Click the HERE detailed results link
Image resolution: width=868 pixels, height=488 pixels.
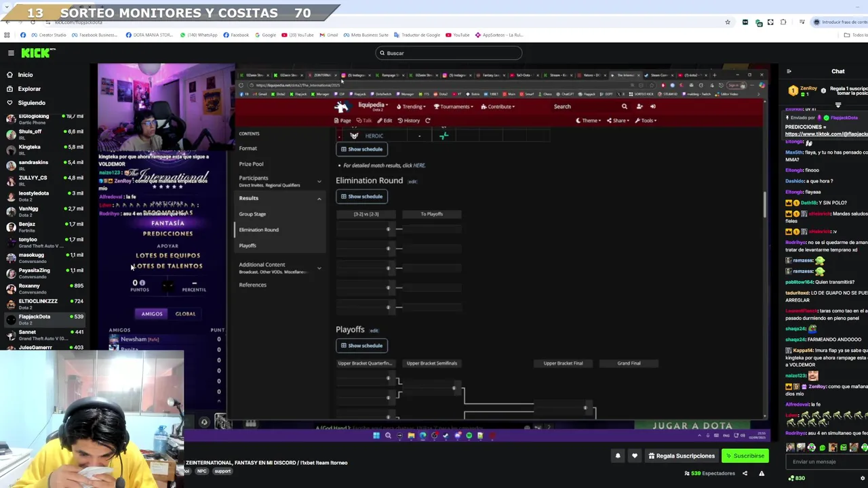coord(418,165)
